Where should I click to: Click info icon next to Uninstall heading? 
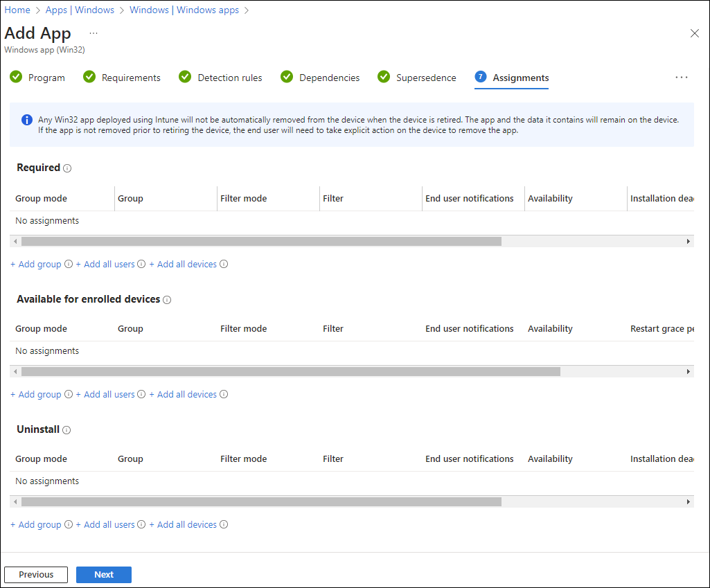click(x=66, y=430)
